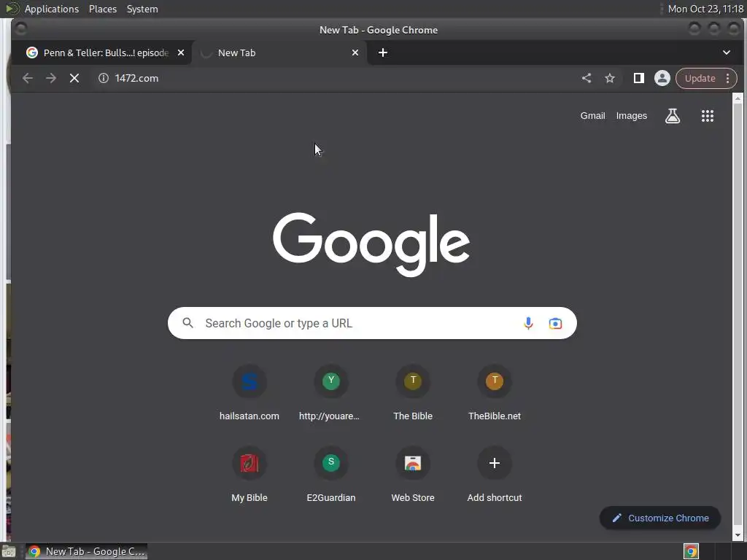
Task: Open The Bible shortcut
Action: click(x=413, y=393)
